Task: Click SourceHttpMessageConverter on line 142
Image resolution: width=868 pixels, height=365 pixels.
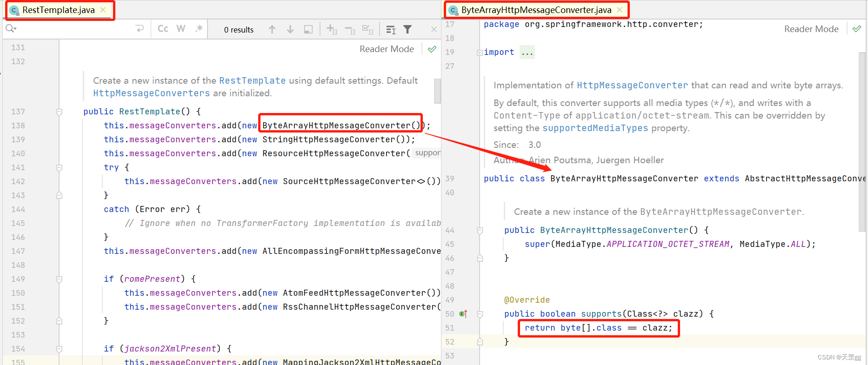Action: tap(349, 181)
